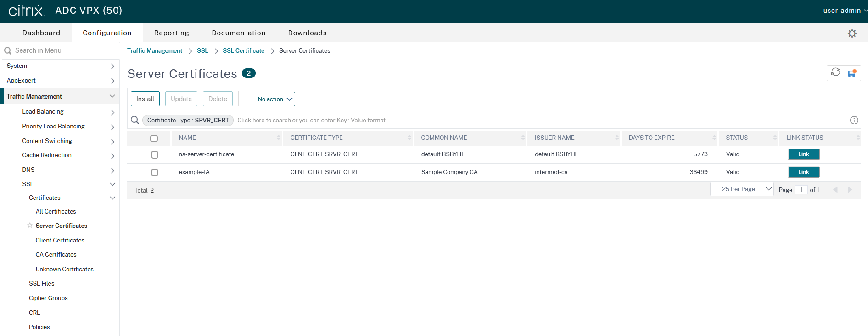Open the 25 Per Page dropdown
The width and height of the screenshot is (868, 336).
click(x=741, y=189)
